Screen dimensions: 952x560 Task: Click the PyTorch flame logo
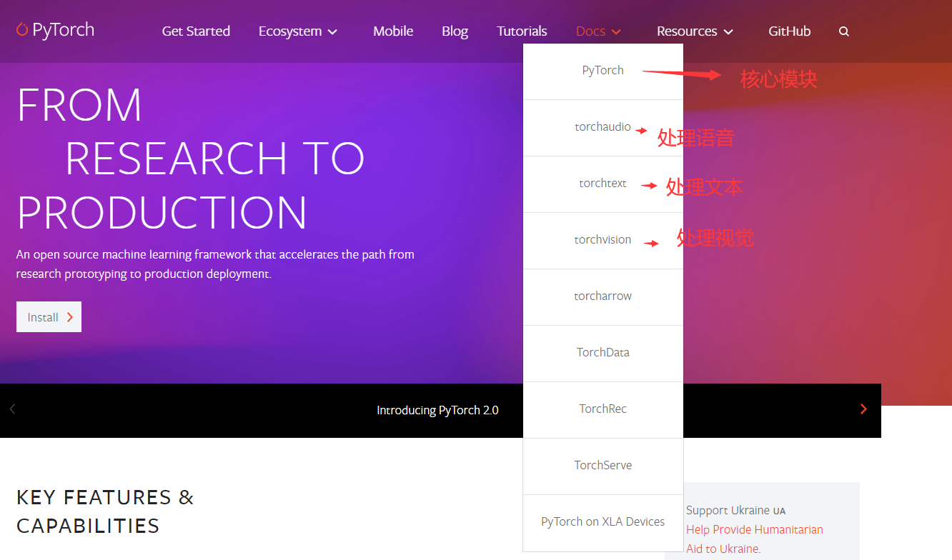[x=56, y=30]
